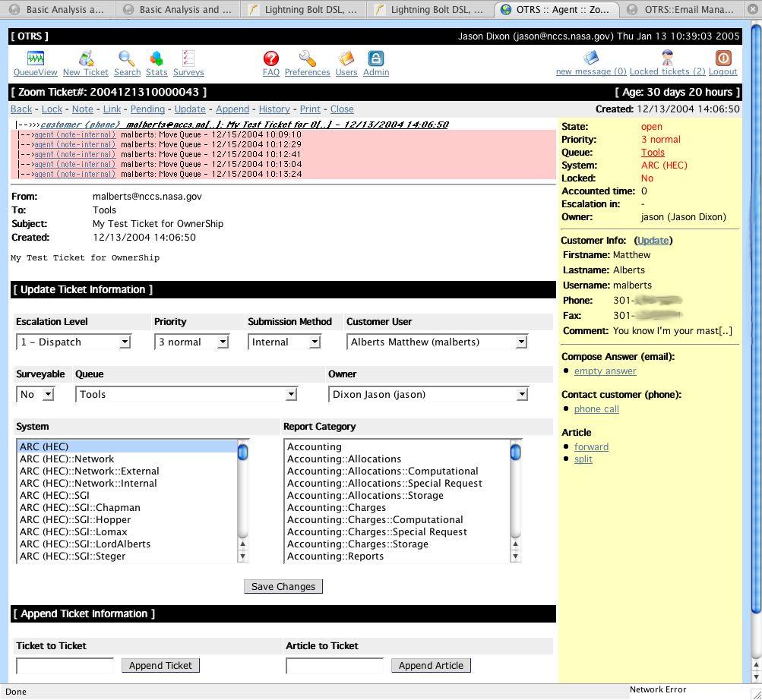Click the Logout power icon
The width and height of the screenshot is (762, 700).
(x=722, y=58)
